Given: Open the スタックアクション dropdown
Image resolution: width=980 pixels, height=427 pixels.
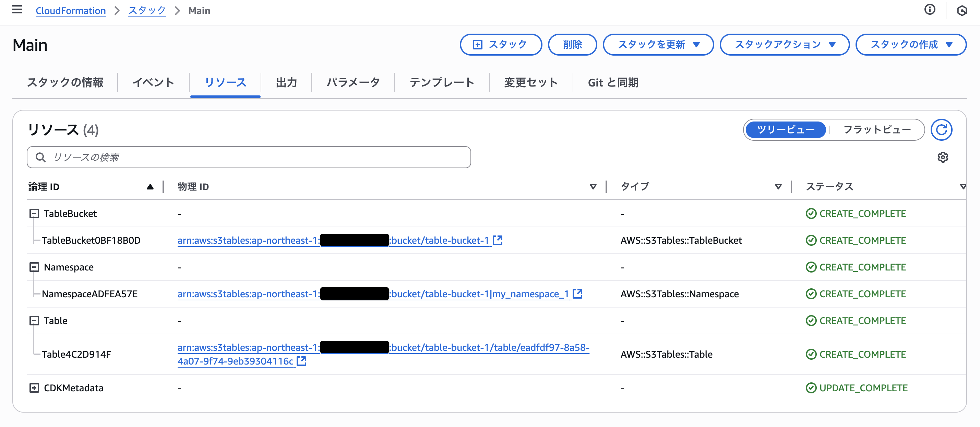Looking at the screenshot, I should tap(784, 45).
